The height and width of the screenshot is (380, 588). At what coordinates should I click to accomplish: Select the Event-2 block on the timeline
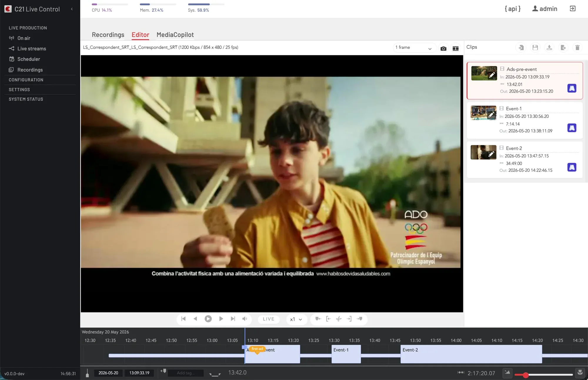pos(471,354)
